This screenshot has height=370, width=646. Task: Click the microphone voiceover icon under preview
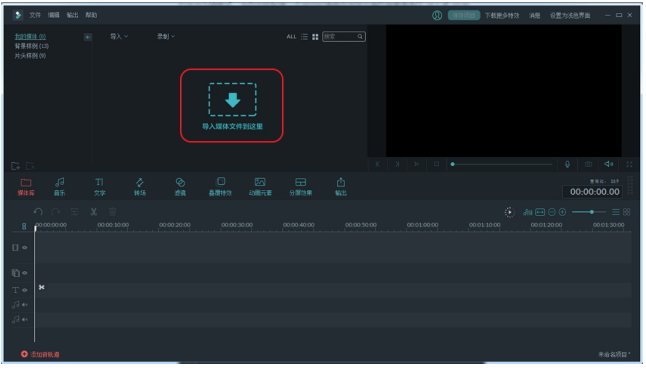[x=567, y=164]
